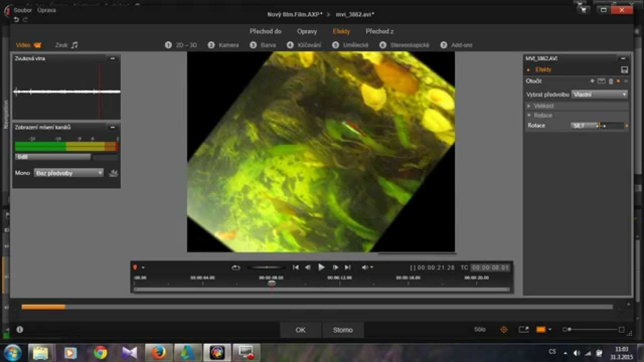Open the view mode dropdown arrow at bottom
This screenshot has height=362, width=644.
[550, 330]
